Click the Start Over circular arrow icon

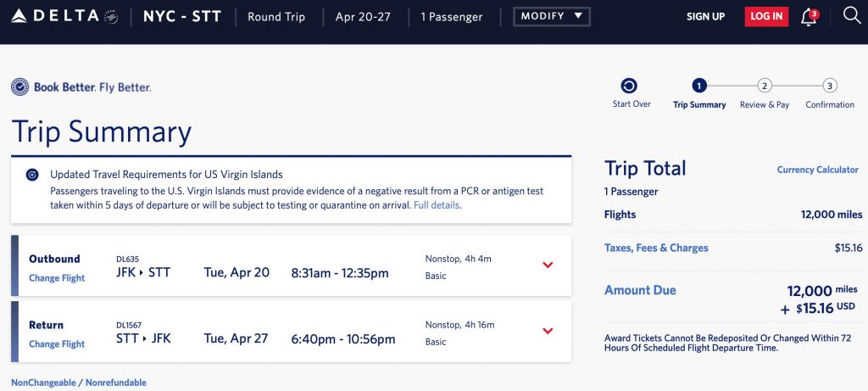point(629,85)
